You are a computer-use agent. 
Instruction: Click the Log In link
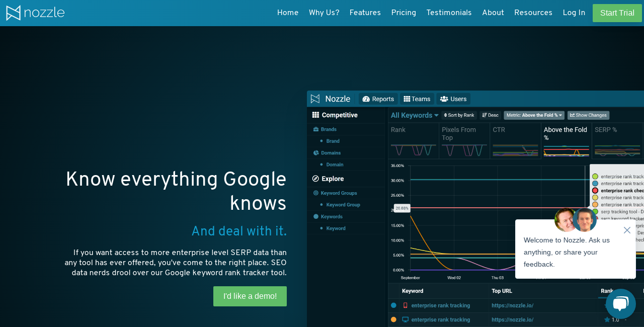click(574, 13)
